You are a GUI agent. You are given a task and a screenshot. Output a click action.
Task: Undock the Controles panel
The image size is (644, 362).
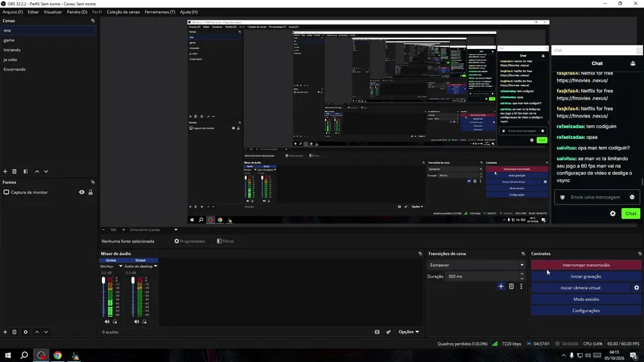tap(639, 253)
